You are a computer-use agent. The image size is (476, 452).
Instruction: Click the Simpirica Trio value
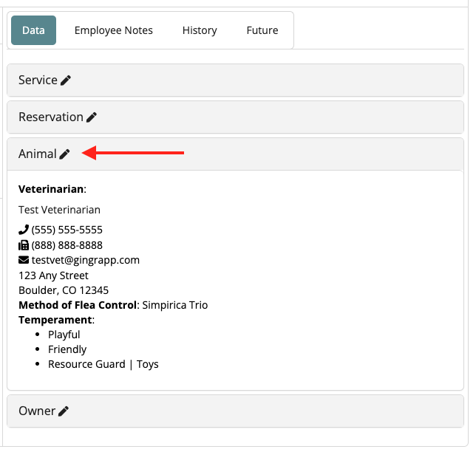click(175, 305)
